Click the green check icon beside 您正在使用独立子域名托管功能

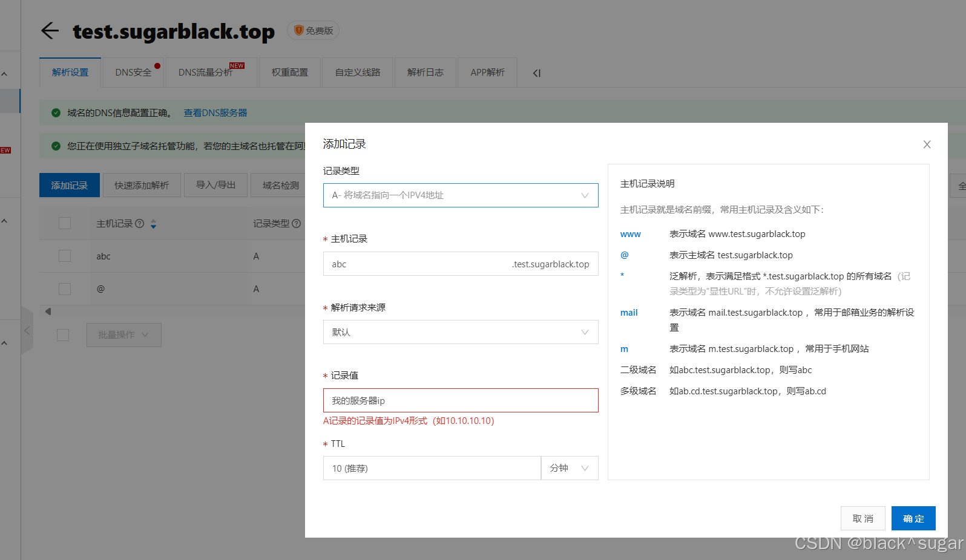(56, 146)
